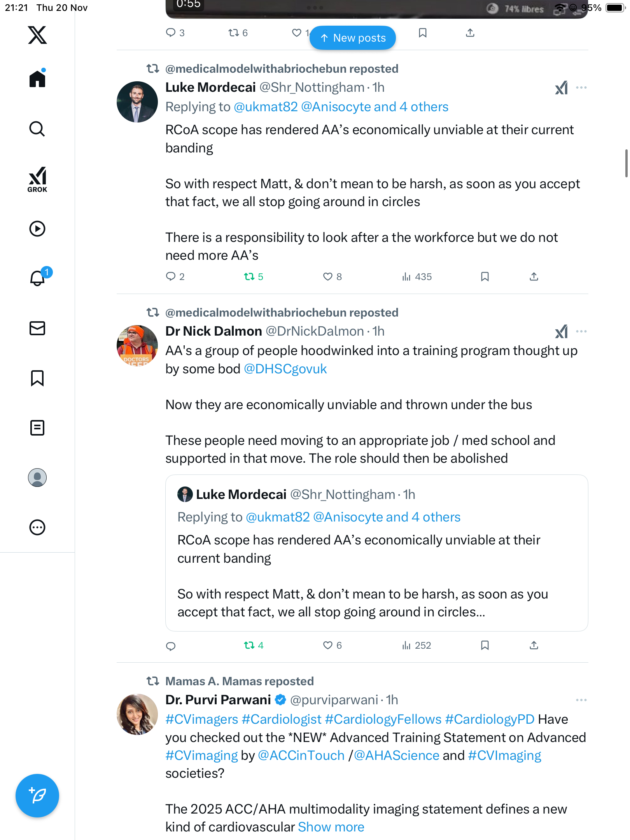Open Messages envelope in sidebar
The width and height of the screenshot is (630, 840).
click(37, 328)
